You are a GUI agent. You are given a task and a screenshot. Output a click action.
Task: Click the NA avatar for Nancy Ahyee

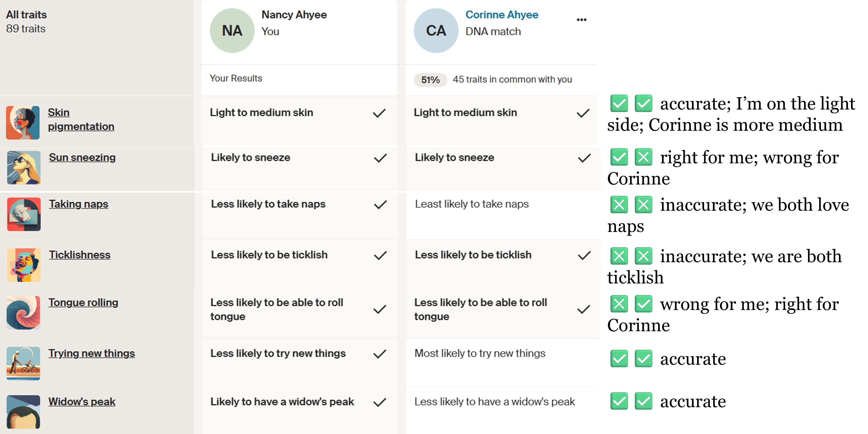232,31
